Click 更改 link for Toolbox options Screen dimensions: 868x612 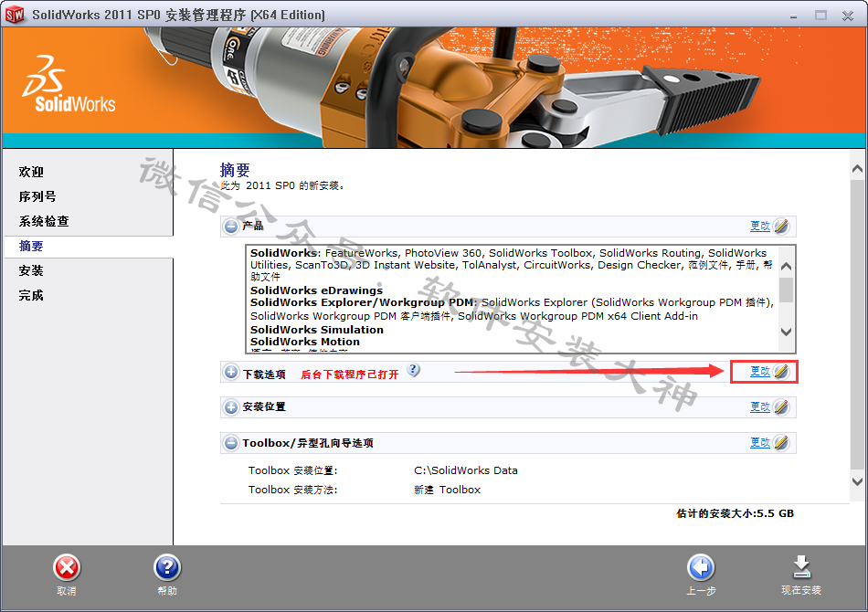pyautogui.click(x=760, y=443)
